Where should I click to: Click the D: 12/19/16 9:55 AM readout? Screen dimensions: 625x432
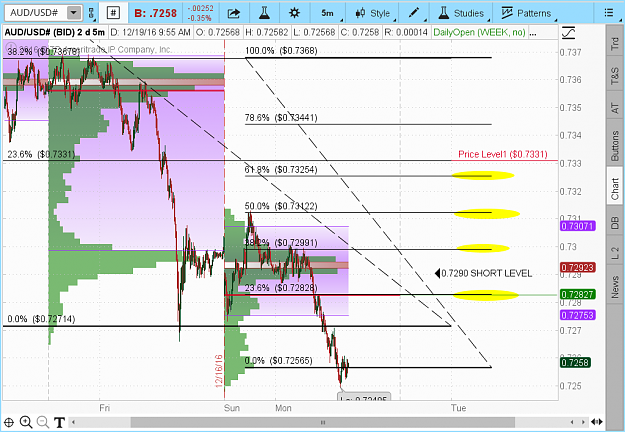pyautogui.click(x=151, y=32)
